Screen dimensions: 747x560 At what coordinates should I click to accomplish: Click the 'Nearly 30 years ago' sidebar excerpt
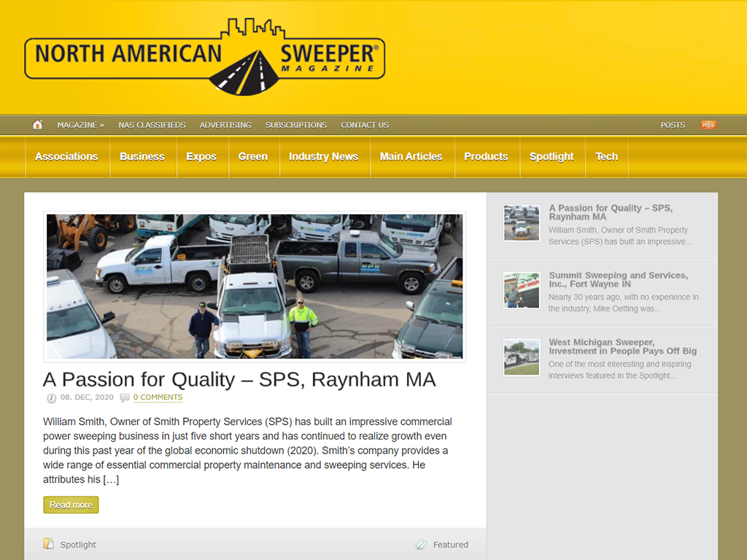pos(624,303)
